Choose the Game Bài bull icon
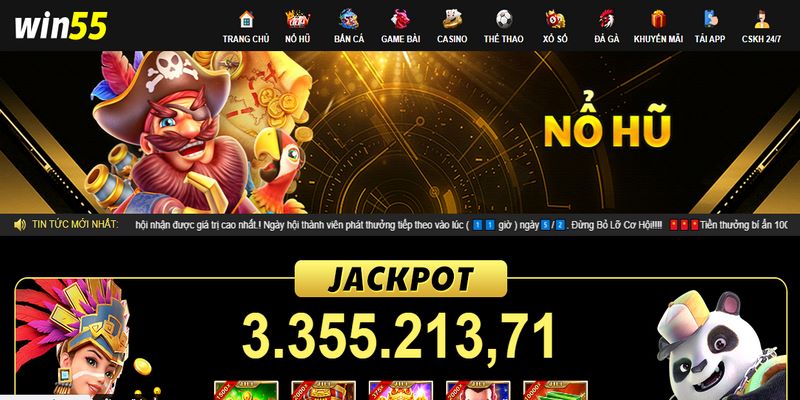Image resolution: width=800 pixels, height=400 pixels. point(401,19)
